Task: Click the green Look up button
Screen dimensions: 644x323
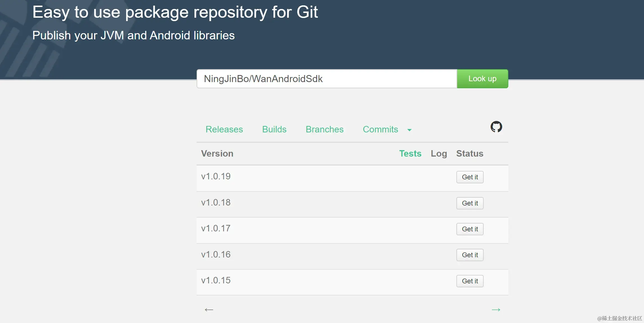Action: [482, 79]
